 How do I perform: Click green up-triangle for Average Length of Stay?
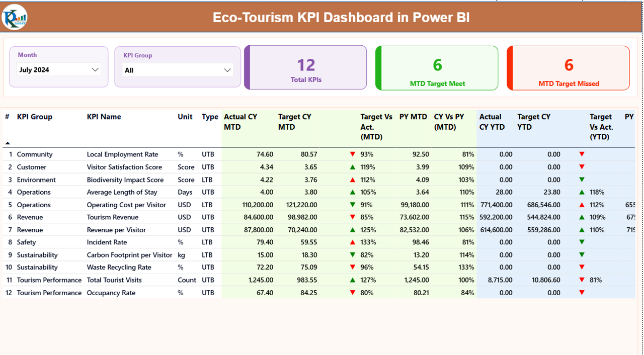352,192
